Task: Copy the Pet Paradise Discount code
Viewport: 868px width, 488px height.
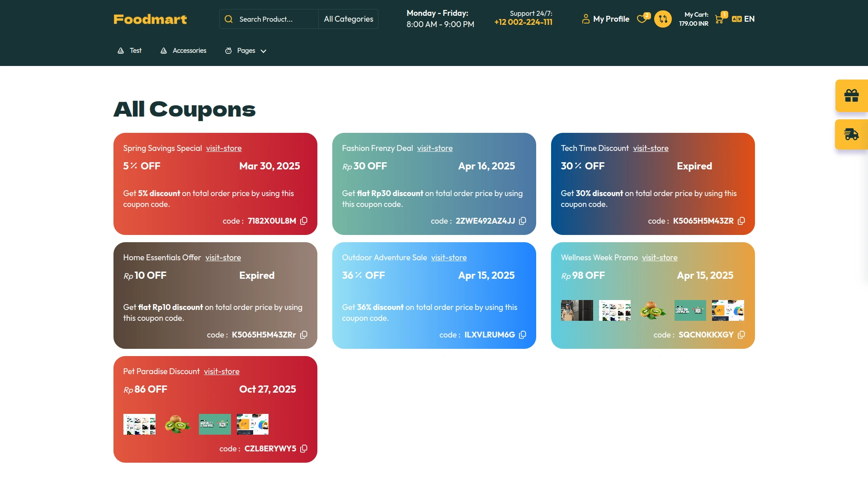Action: (303, 448)
